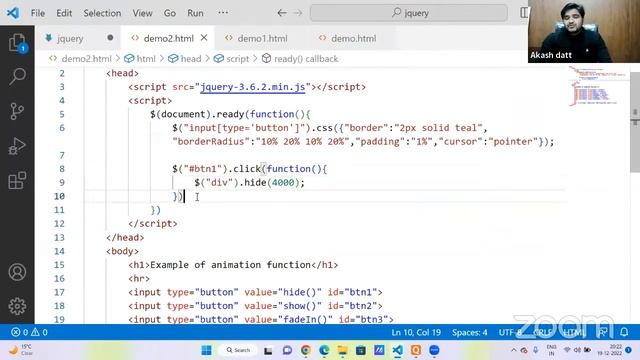The image size is (640, 360).
Task: Open the Source Control view
Action: click(x=17, y=111)
